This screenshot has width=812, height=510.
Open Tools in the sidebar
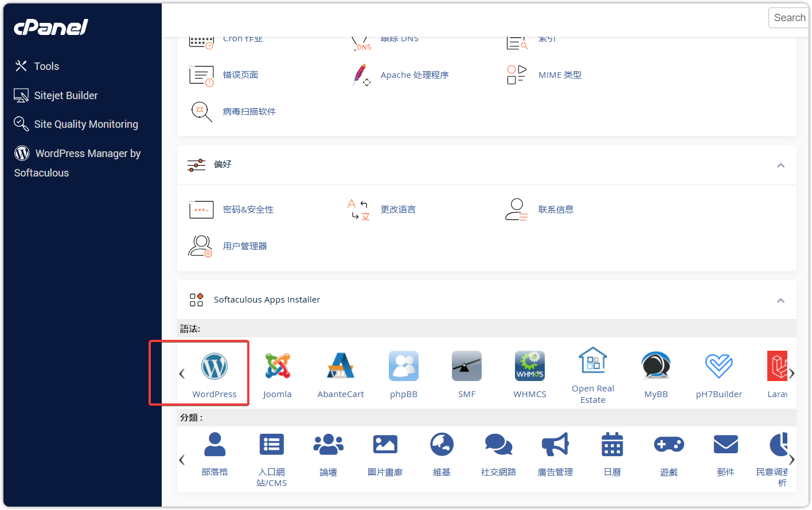[x=37, y=66]
